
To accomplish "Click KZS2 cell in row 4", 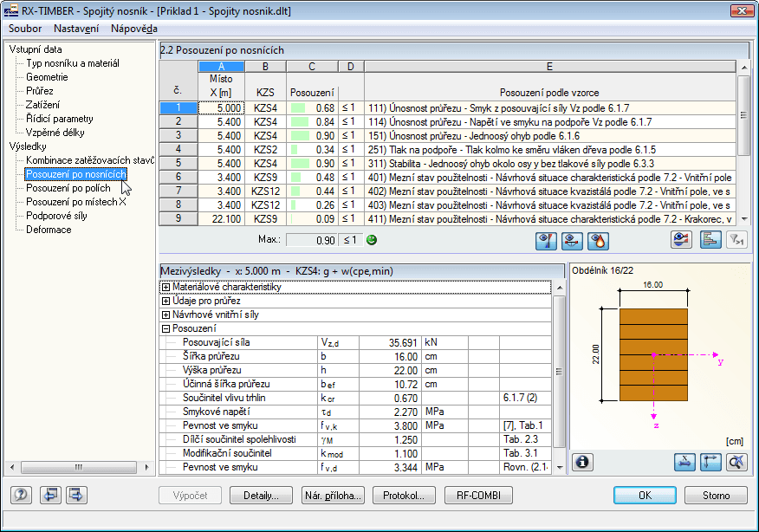I will tap(265, 149).
